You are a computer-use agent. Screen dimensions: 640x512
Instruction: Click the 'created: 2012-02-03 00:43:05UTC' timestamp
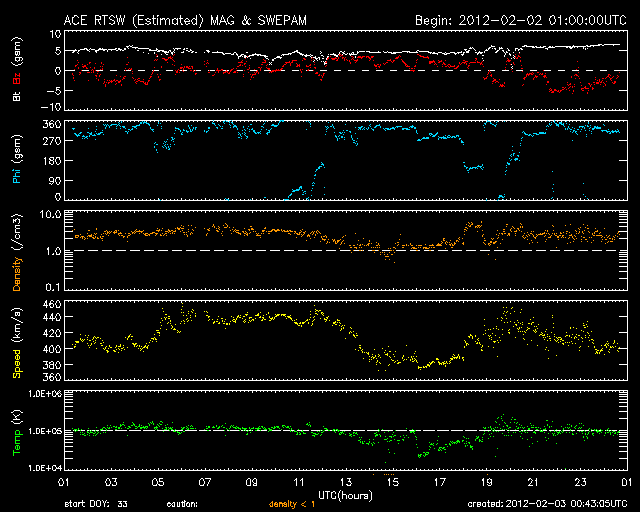click(547, 504)
